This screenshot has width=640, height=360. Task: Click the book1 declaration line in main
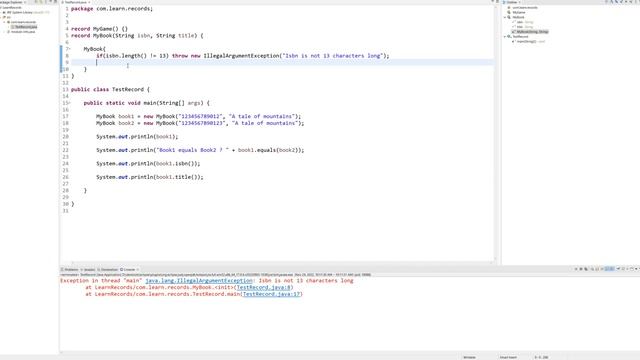pyautogui.click(x=198, y=116)
